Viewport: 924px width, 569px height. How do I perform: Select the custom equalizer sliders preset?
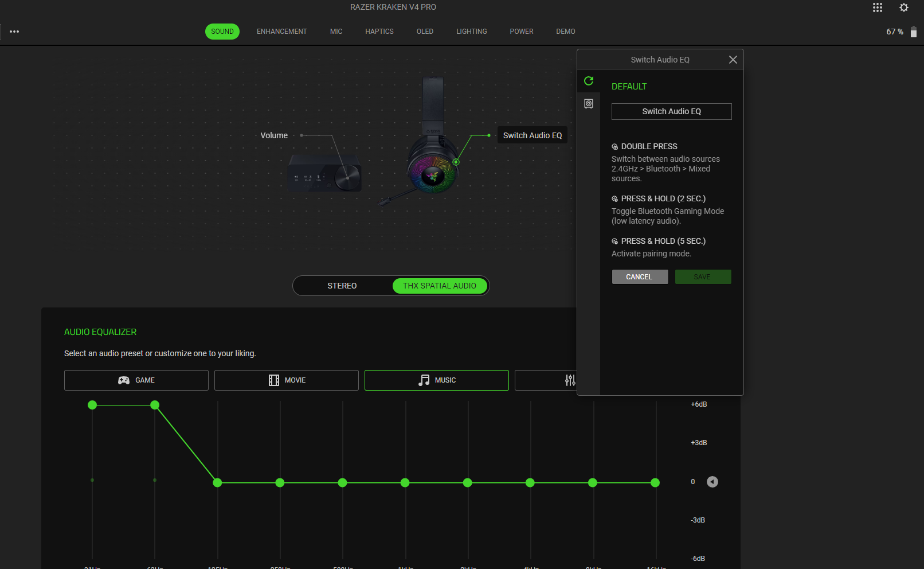click(x=569, y=380)
